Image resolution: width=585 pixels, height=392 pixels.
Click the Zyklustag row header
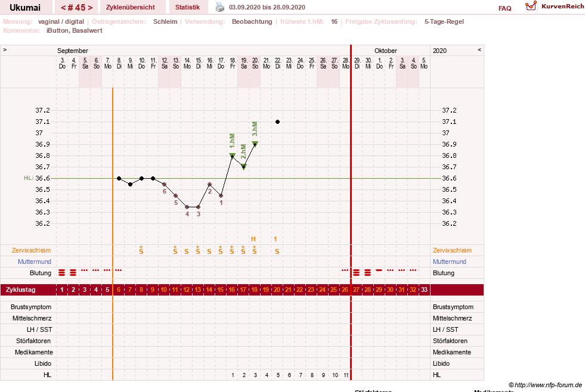[x=20, y=290]
